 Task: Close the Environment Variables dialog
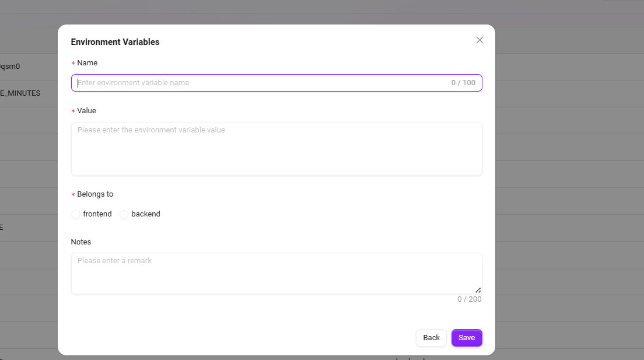480,40
